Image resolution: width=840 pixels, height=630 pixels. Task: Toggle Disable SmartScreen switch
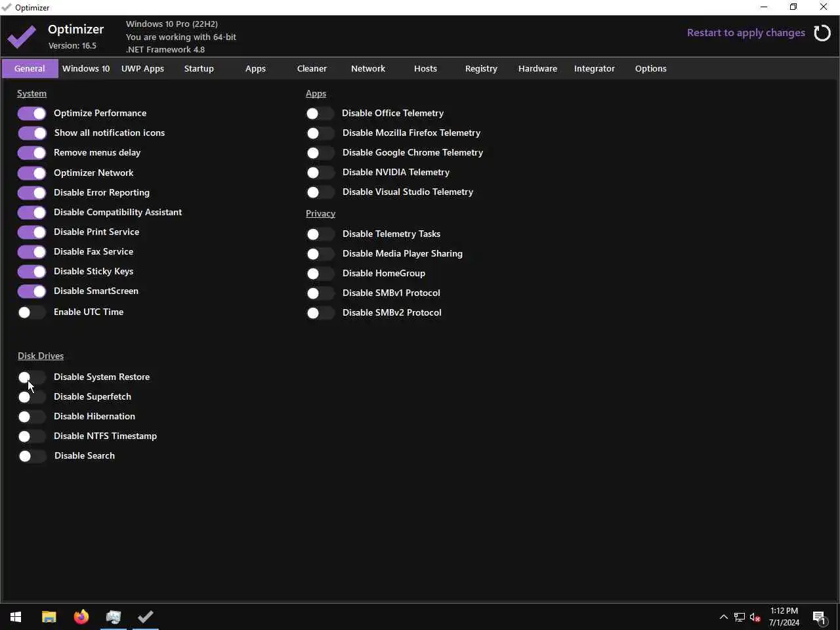tap(31, 291)
